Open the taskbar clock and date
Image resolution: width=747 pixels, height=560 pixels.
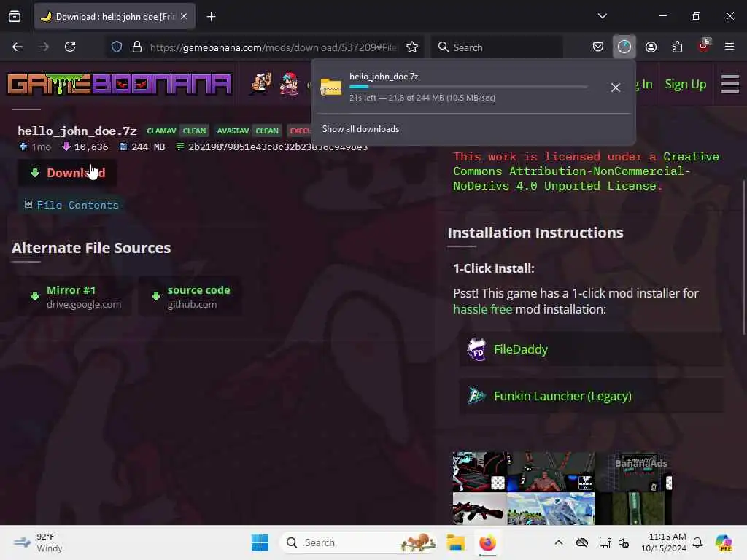(664, 542)
